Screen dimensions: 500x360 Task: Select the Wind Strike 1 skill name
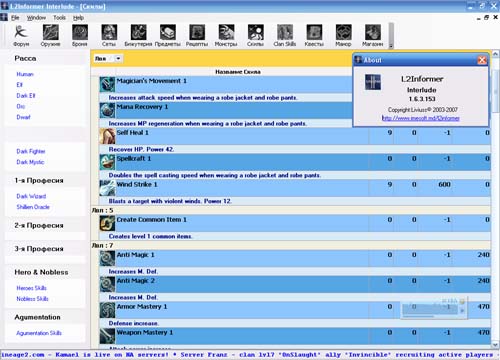[x=137, y=184]
